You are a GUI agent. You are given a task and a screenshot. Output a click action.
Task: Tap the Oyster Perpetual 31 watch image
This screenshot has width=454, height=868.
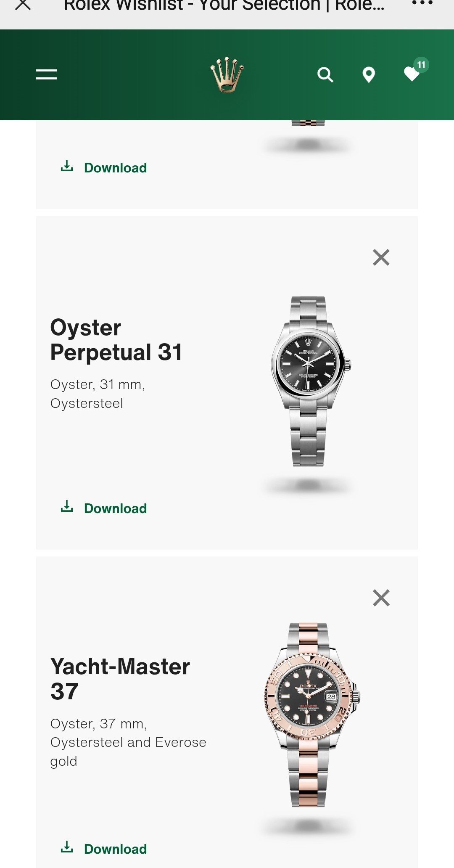[309, 381]
